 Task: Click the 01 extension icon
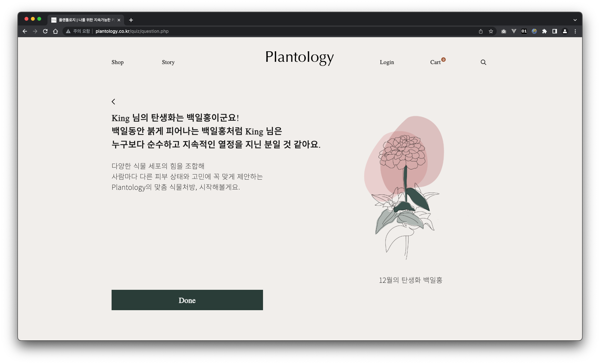pyautogui.click(x=524, y=31)
